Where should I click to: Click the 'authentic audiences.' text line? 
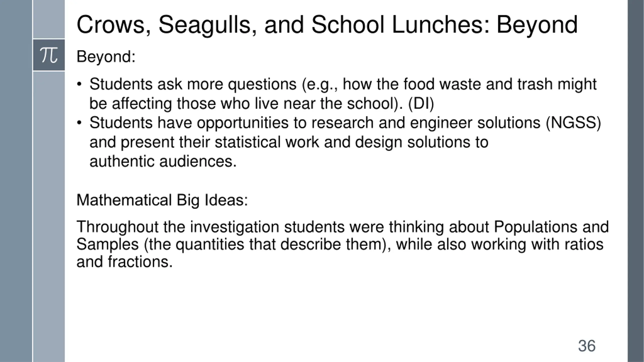(x=163, y=161)
